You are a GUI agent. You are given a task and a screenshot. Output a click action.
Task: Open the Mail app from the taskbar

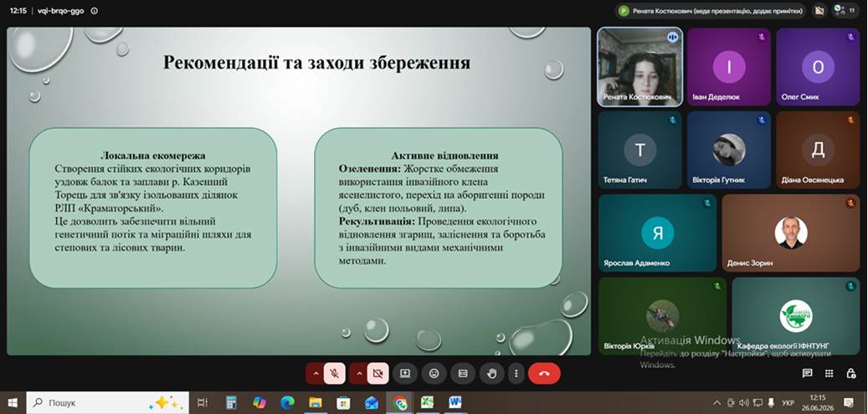point(372,402)
